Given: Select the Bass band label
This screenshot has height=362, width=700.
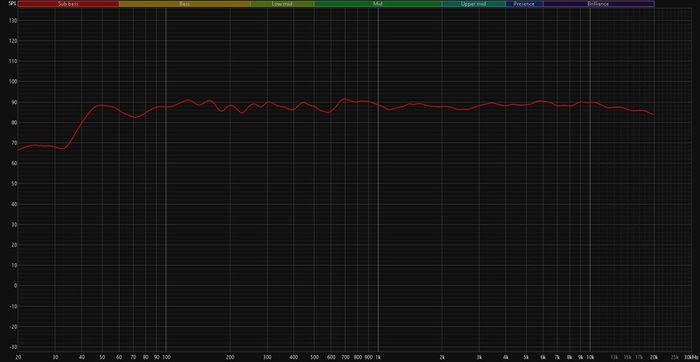Looking at the screenshot, I should [184, 4].
